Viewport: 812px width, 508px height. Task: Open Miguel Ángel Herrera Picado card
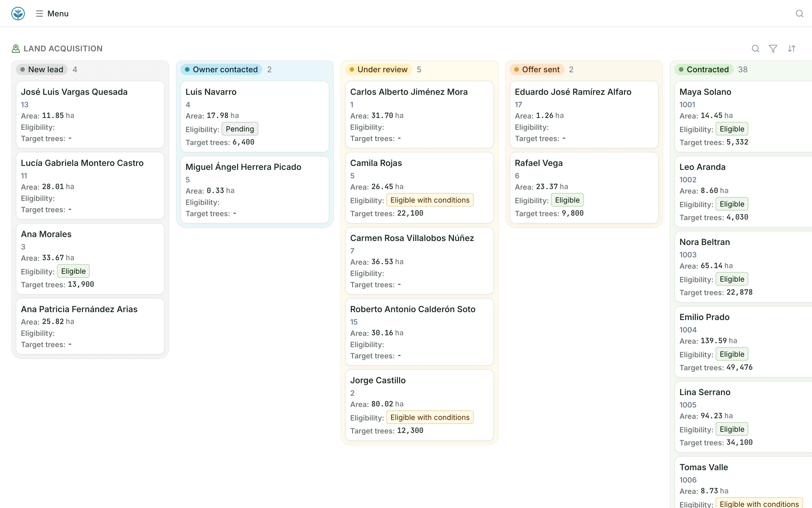pos(255,190)
